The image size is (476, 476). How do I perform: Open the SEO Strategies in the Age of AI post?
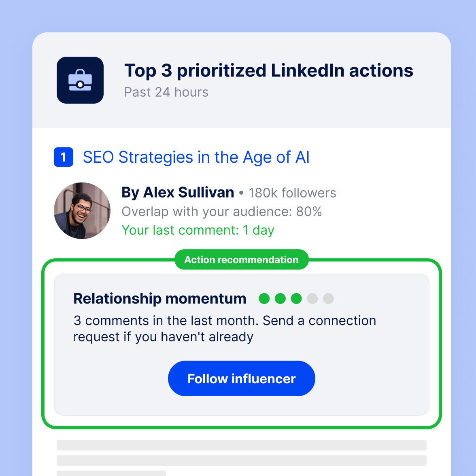click(196, 157)
